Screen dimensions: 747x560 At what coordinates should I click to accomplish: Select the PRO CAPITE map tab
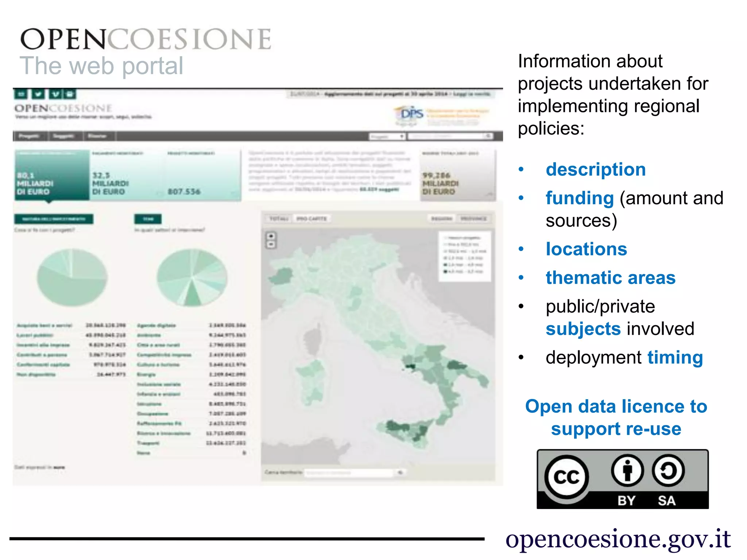[311, 219]
